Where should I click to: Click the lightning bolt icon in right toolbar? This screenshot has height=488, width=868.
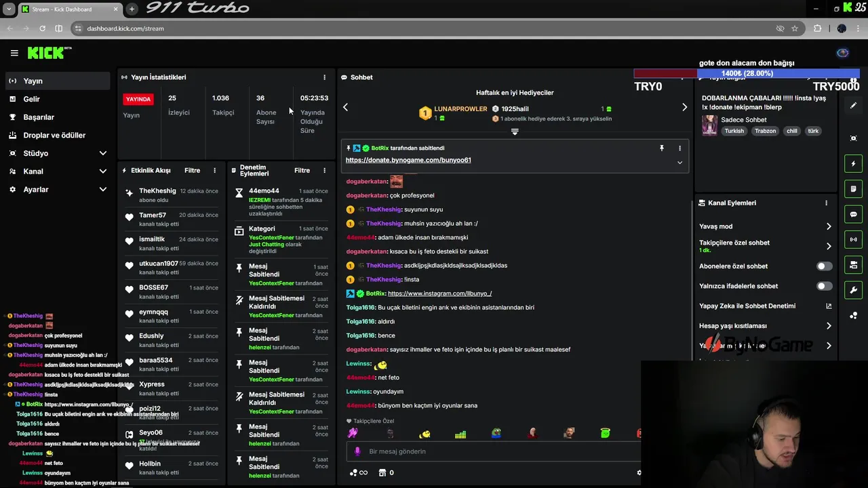coord(853,163)
